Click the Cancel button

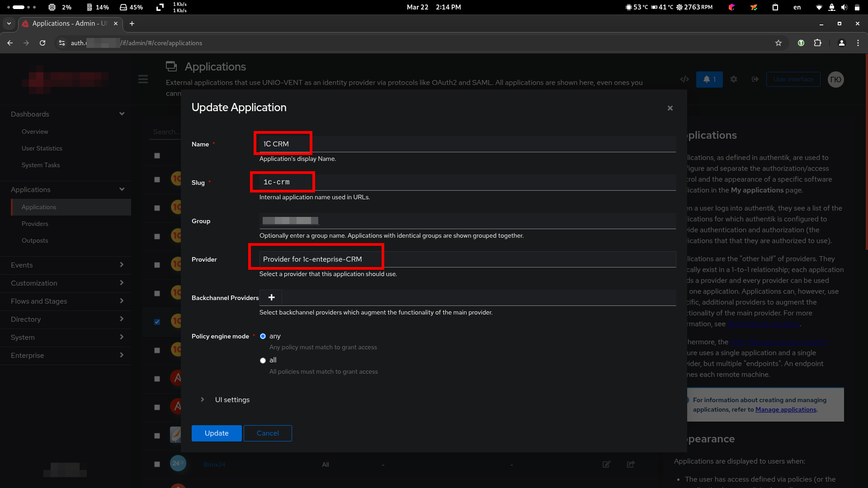click(268, 433)
